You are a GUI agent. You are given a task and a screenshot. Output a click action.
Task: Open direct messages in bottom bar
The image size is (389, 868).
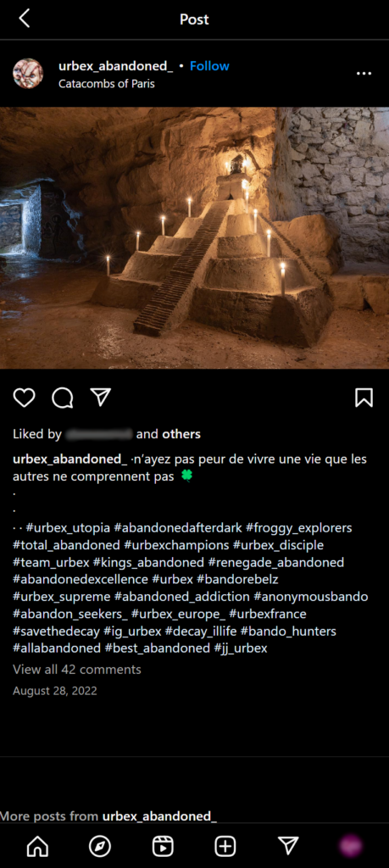288,845
